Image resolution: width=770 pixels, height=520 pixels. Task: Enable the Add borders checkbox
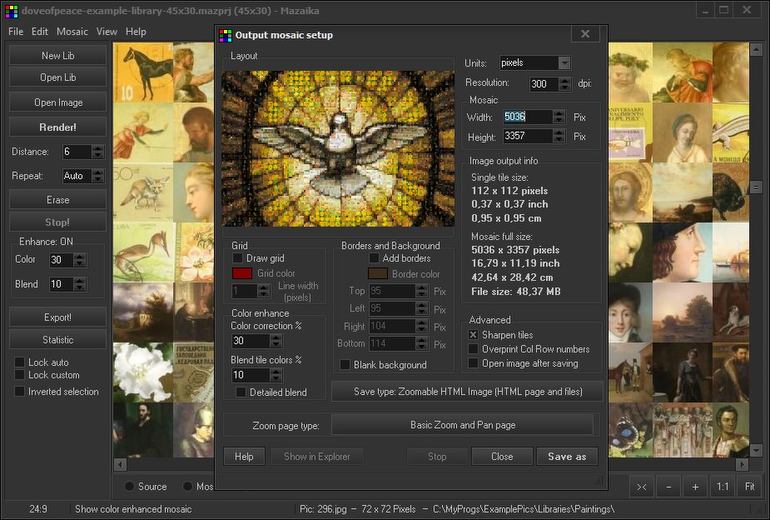click(x=374, y=258)
